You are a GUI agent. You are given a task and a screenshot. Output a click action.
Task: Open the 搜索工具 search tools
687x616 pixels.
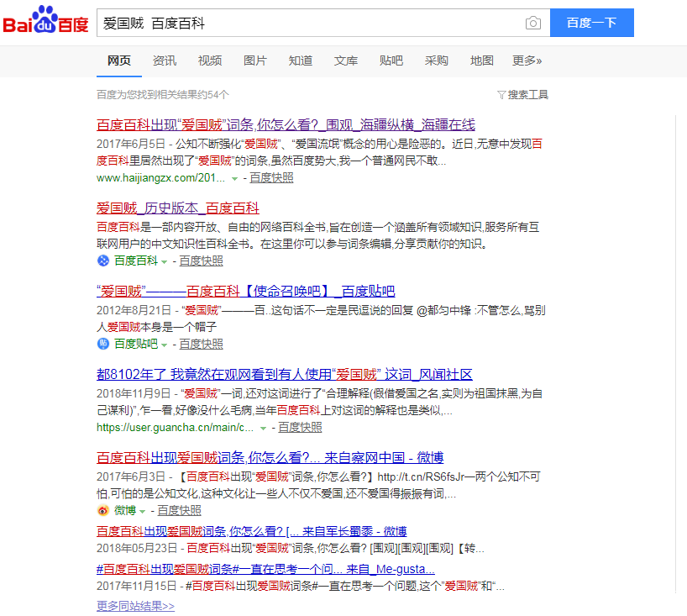tap(528, 95)
